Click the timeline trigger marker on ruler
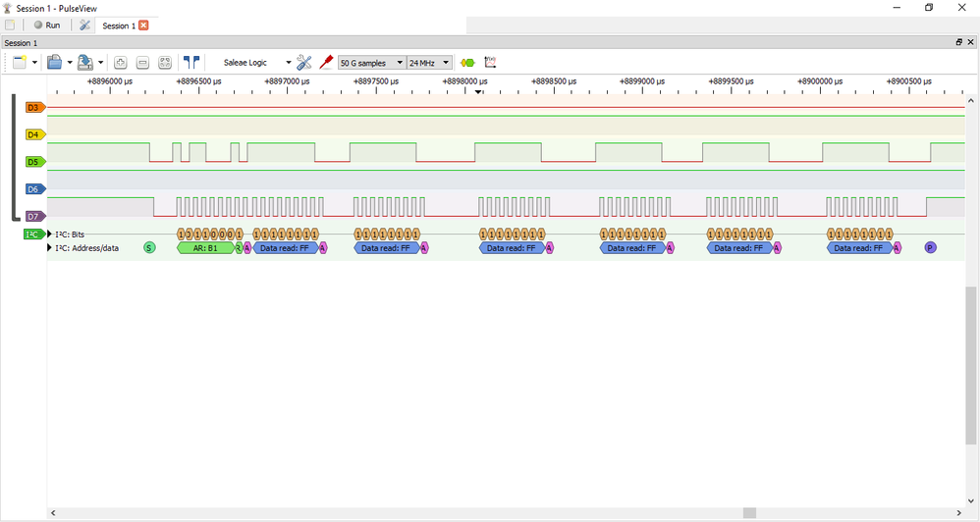 (478, 92)
